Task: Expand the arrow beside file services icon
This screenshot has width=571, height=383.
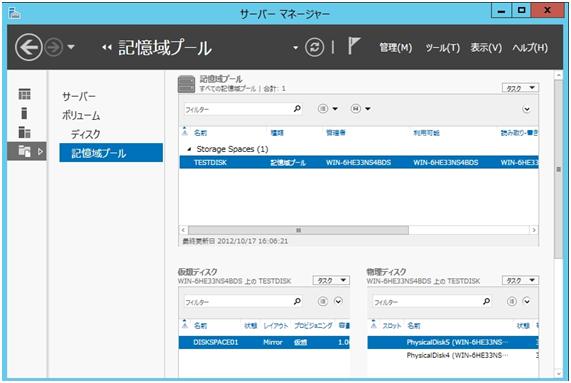Action: (x=40, y=151)
